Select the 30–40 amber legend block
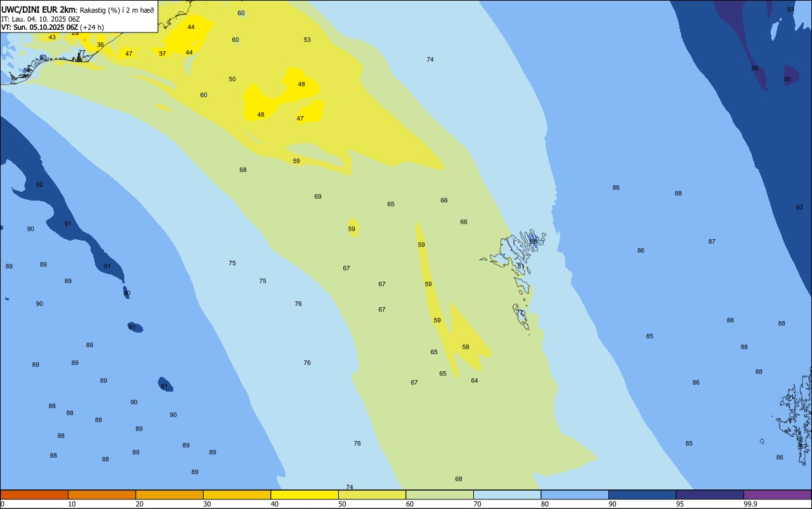Viewport: 812px width, 509px height. tap(237, 494)
